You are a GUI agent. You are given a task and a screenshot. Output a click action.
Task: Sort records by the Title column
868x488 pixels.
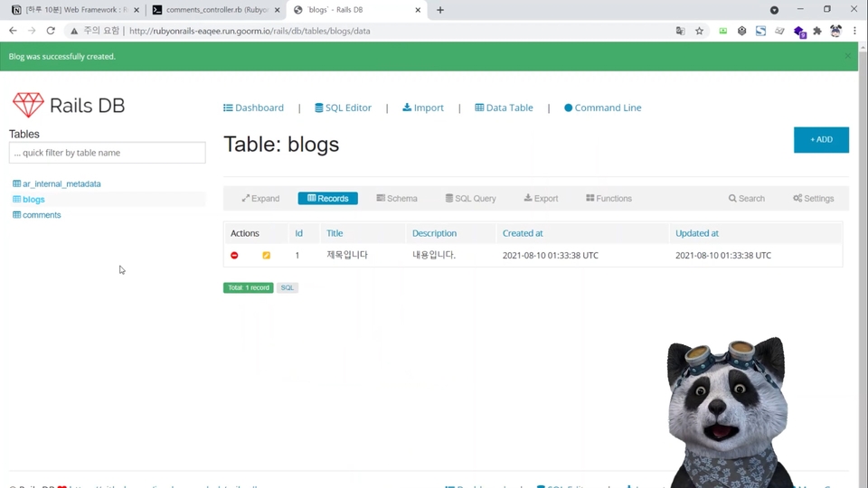pos(335,233)
